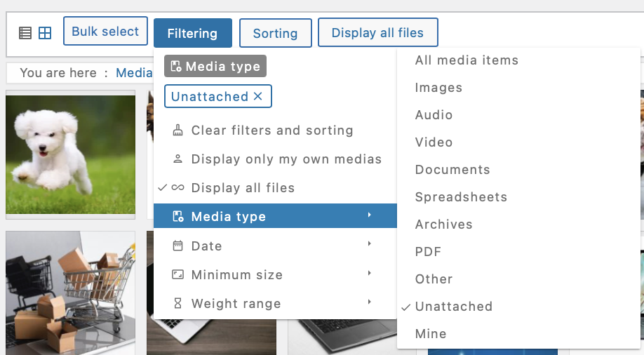This screenshot has height=355, width=644.
Task: Click the hourglass icon for Weight range
Action: pos(178,303)
